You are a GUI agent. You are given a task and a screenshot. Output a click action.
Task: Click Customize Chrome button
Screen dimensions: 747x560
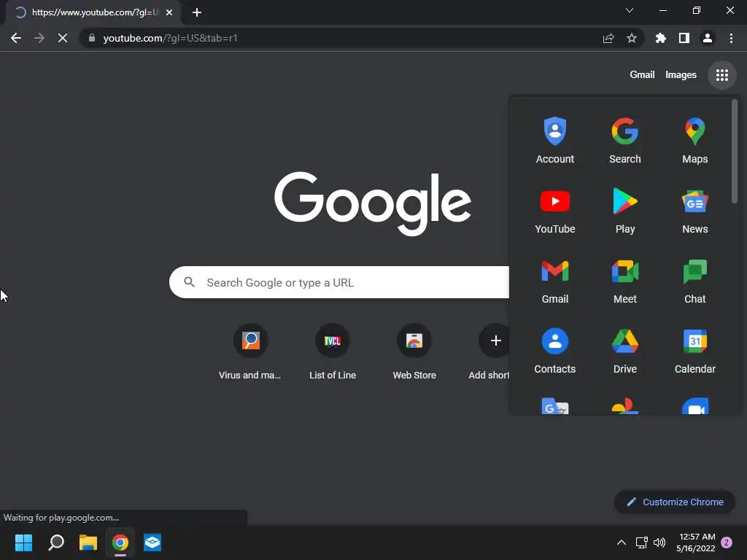click(675, 502)
